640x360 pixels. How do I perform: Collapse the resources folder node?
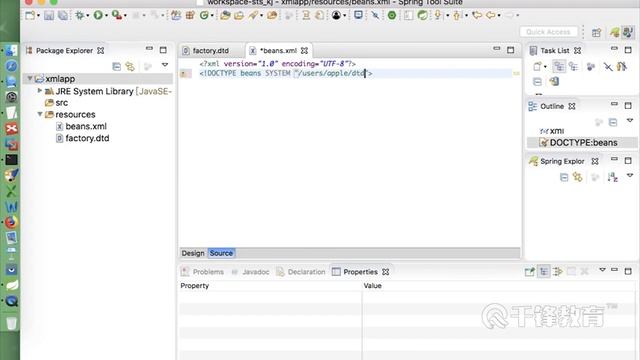[40, 114]
